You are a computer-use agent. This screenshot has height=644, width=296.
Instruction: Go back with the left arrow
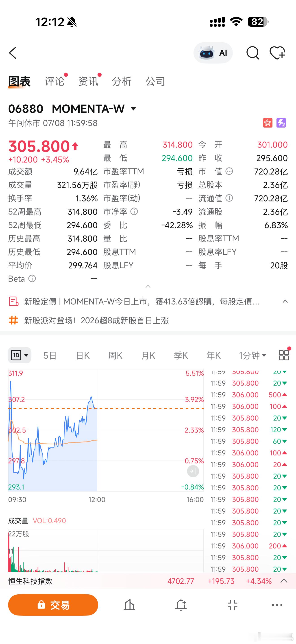13,53
